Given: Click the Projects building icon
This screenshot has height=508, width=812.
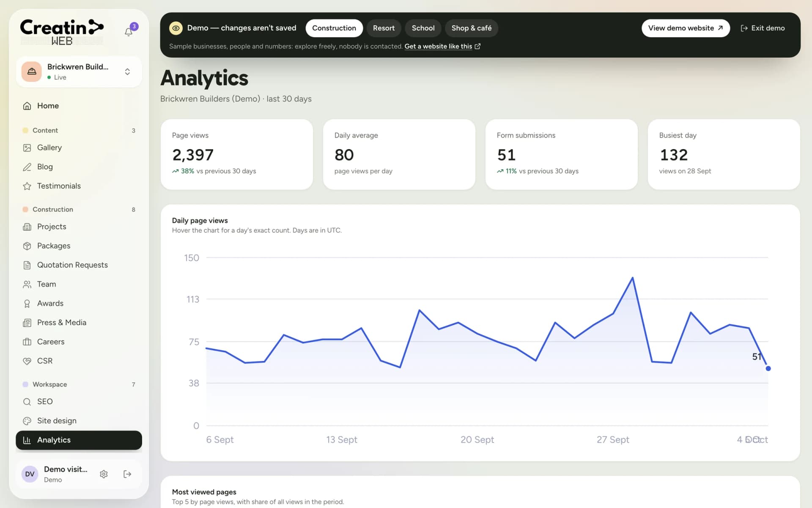Looking at the screenshot, I should [x=27, y=227].
